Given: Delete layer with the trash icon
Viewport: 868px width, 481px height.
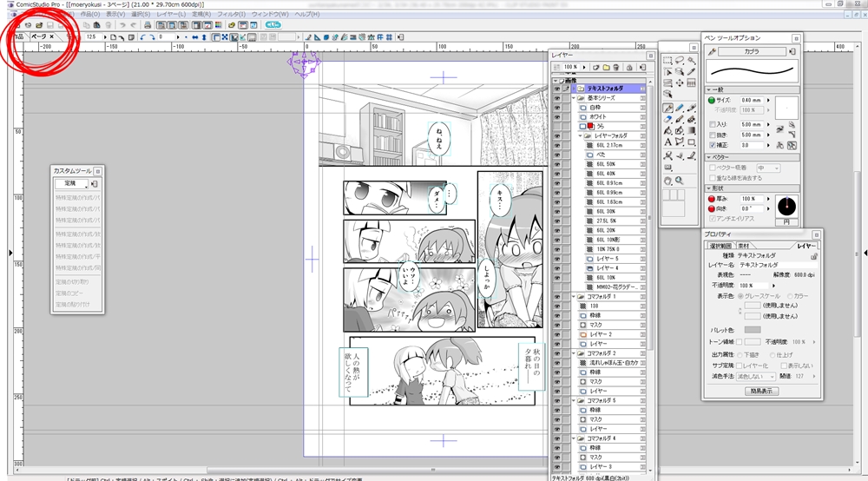Looking at the screenshot, I should tap(616, 67).
